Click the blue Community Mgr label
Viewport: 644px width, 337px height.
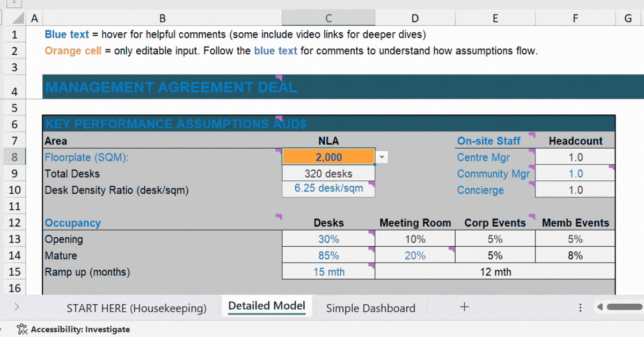(493, 174)
